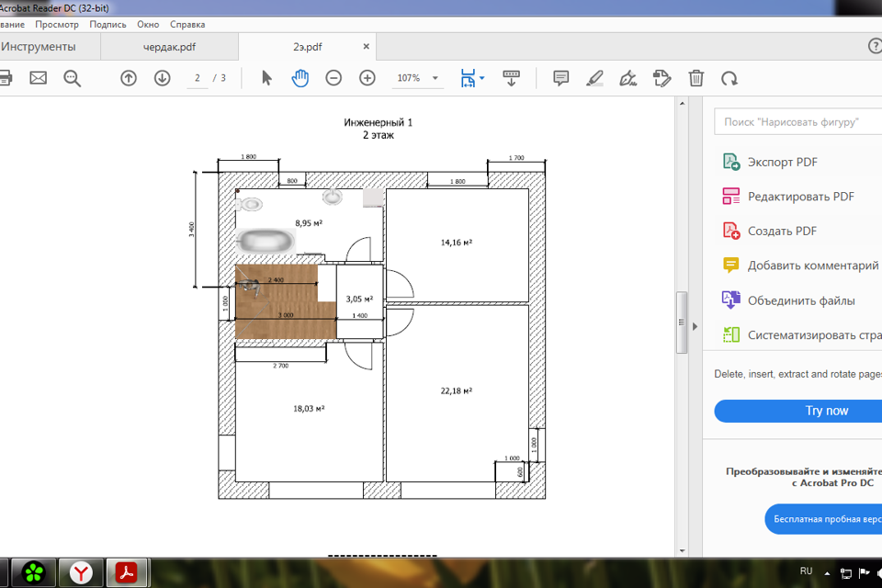The height and width of the screenshot is (588, 882).
Task: Activate the Hand pan tool
Action: tap(300, 78)
